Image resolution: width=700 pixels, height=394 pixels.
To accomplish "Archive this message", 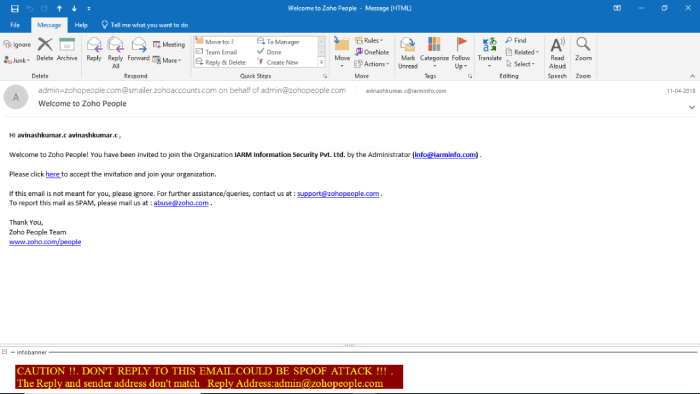I will coord(67,49).
